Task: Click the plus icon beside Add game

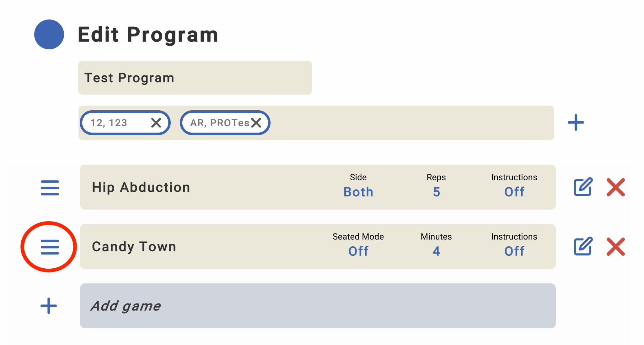Action: click(49, 306)
